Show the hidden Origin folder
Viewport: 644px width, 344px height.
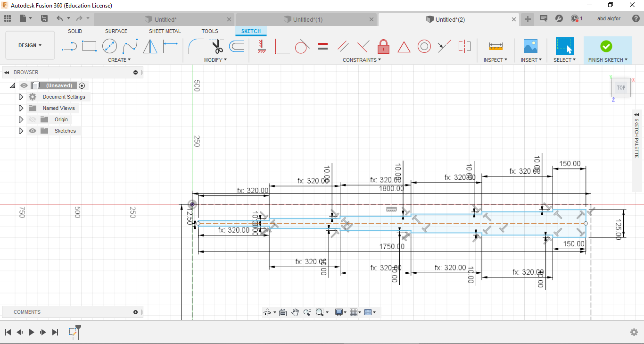pos(33,119)
